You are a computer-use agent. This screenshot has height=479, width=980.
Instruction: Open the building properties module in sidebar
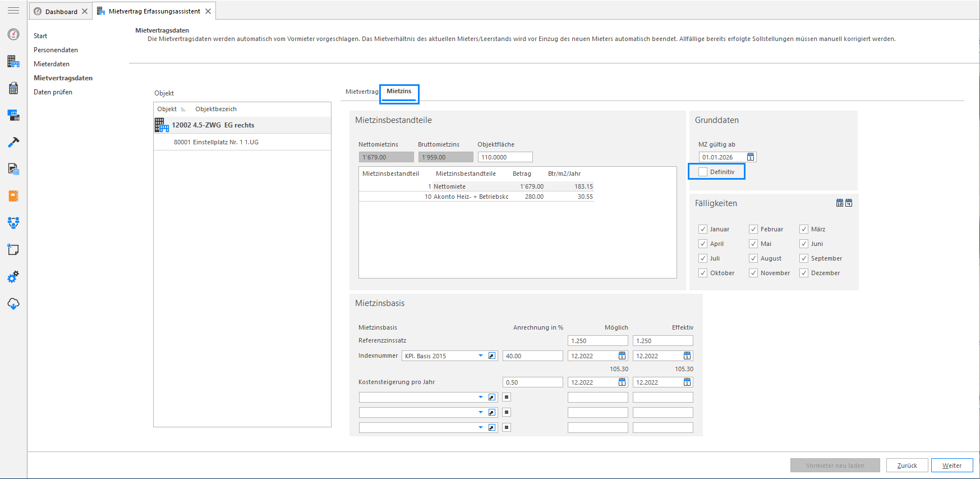(13, 61)
